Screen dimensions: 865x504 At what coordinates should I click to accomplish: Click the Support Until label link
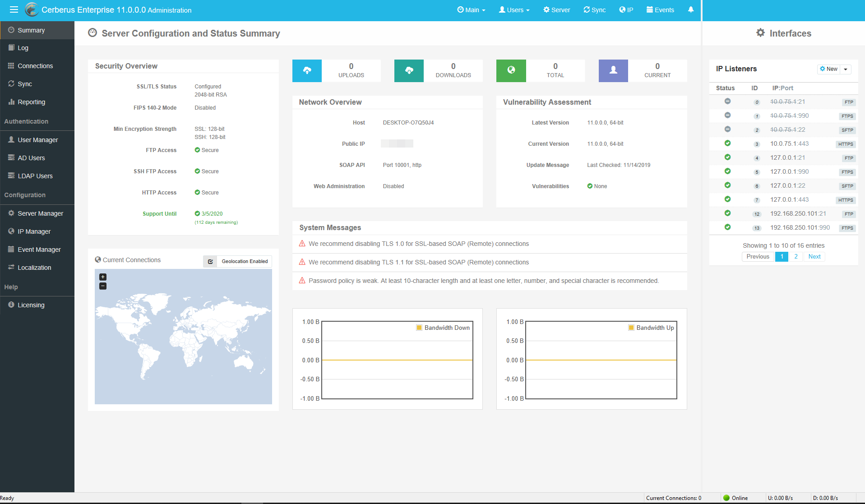tap(159, 214)
